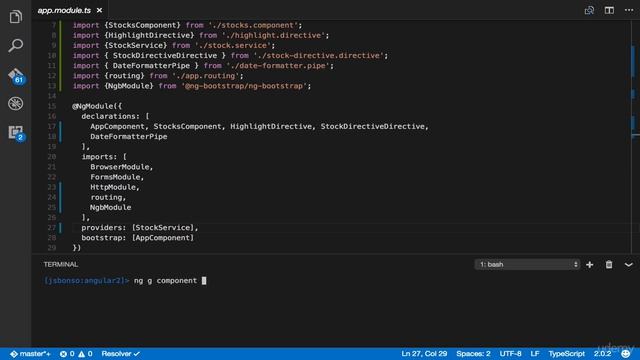Click 'StockService' in providers line

pos(162,228)
